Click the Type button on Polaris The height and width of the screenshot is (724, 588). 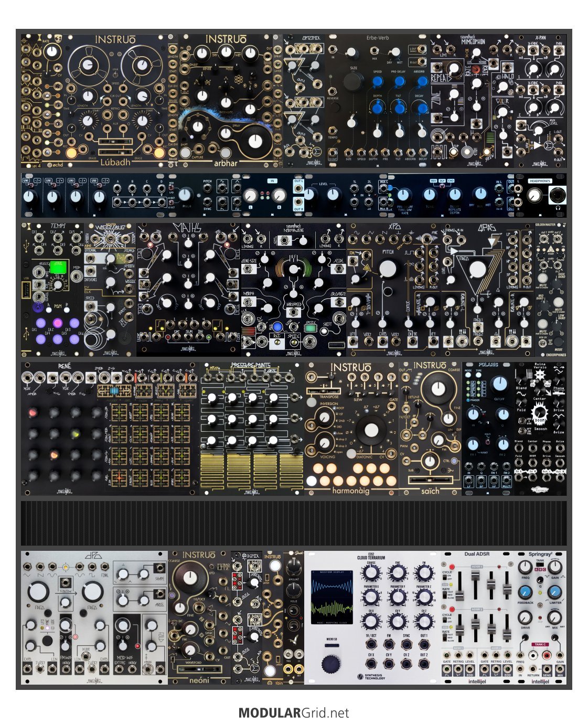click(x=479, y=376)
